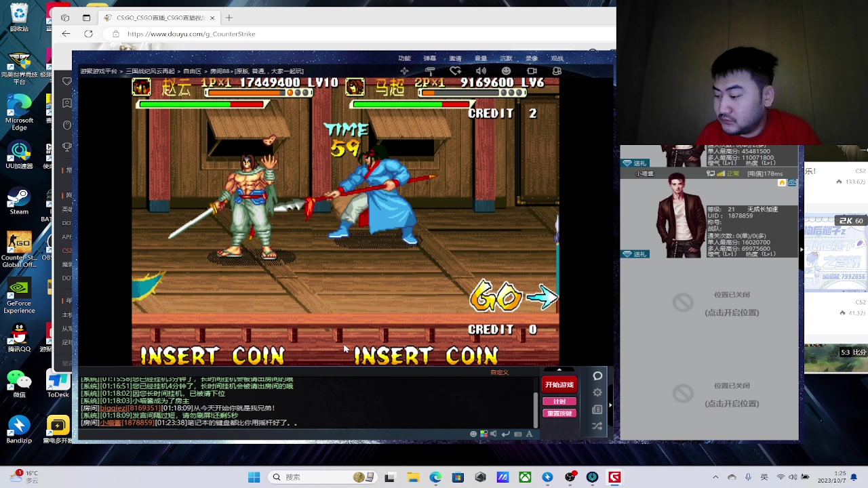868x488 pixels.
Task: Click 自由区 in breadcrumb
Action: [x=192, y=71]
